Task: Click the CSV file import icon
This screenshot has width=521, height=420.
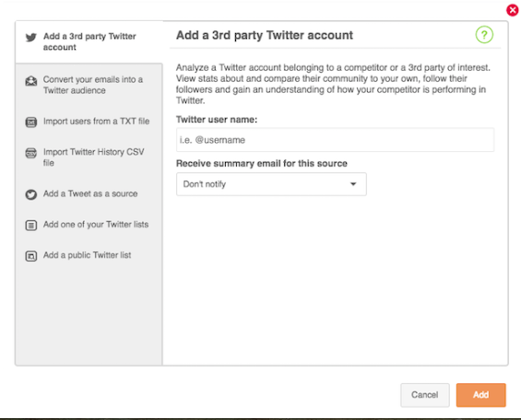Action: coord(31,153)
